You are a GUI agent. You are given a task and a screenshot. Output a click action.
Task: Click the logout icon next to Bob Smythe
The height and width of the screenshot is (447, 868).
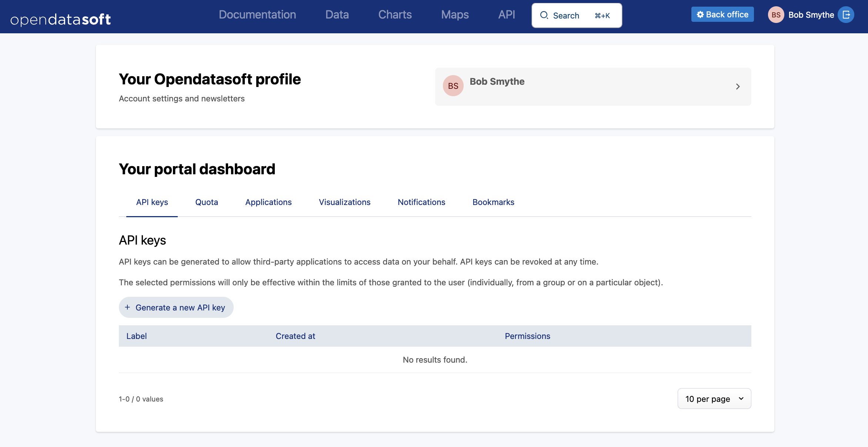846,15
